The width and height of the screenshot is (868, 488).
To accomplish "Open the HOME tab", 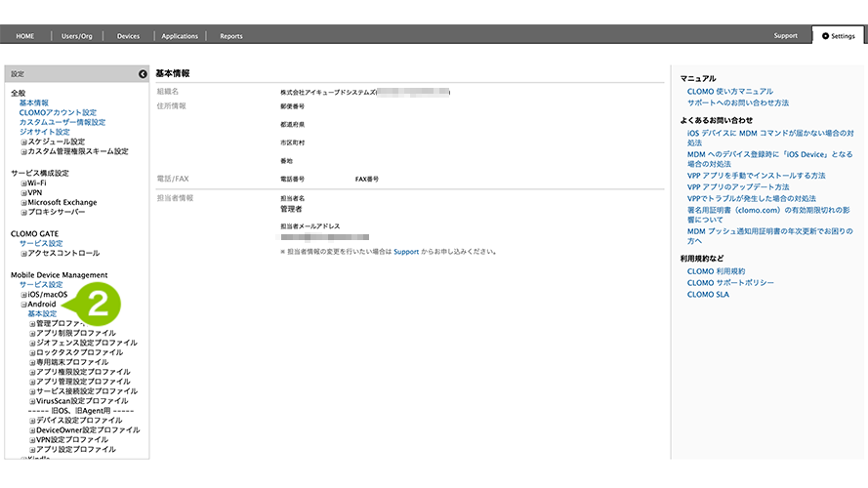I will point(25,36).
